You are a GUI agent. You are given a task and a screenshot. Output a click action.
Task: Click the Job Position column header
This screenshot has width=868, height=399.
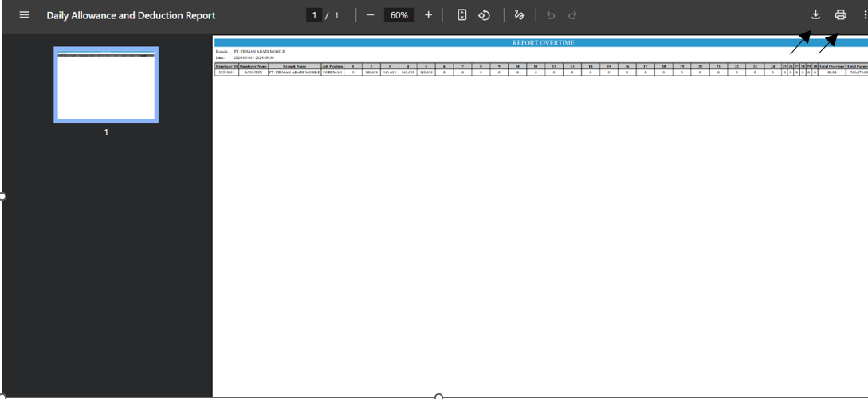point(332,66)
